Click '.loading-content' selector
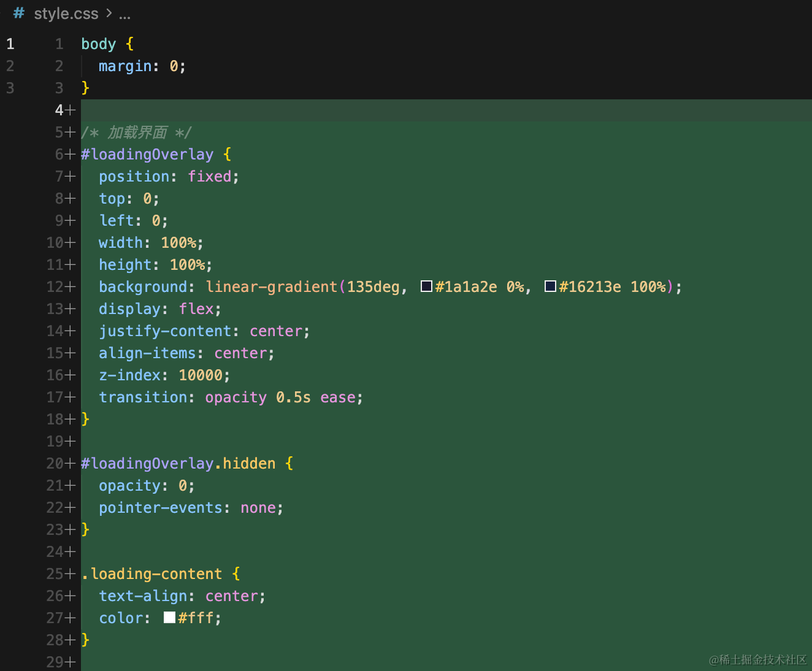 pyautogui.click(x=151, y=574)
